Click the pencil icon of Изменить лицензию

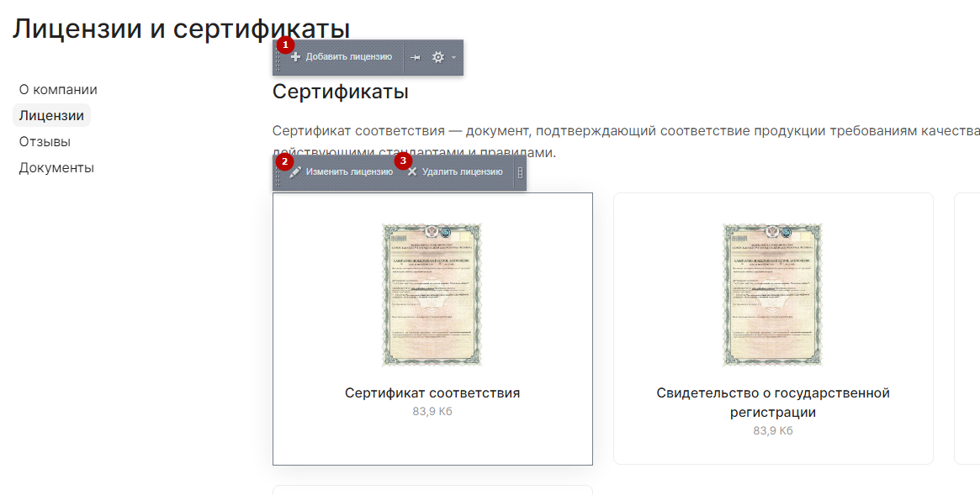(295, 171)
